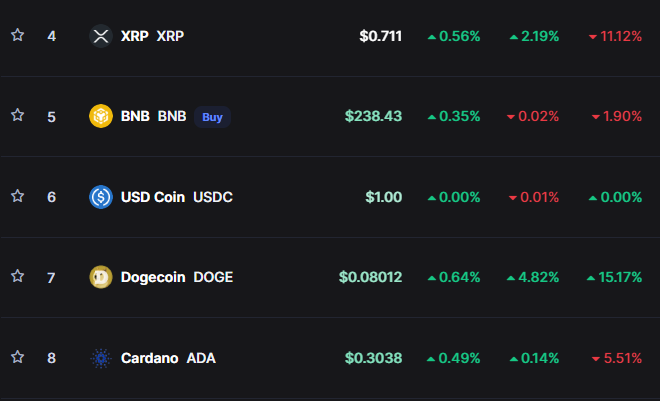660x401 pixels.
Task: Toggle the BNB watchlist star
Action: coord(17,115)
